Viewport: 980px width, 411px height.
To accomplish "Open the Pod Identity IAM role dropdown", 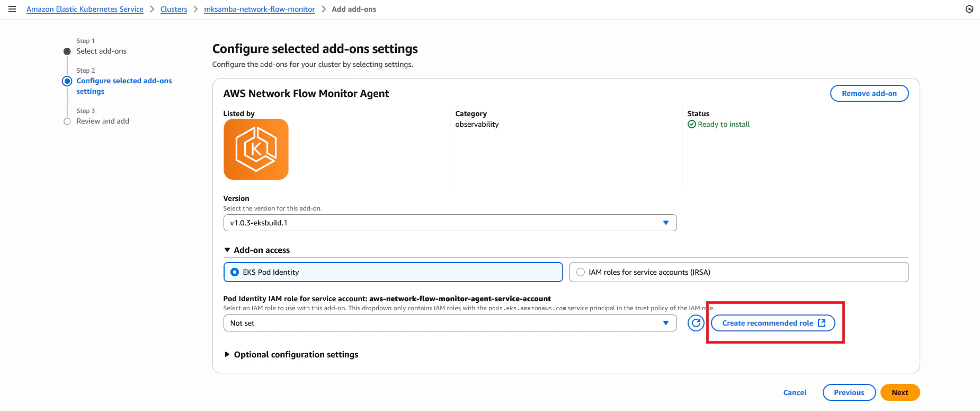I will tap(450, 323).
